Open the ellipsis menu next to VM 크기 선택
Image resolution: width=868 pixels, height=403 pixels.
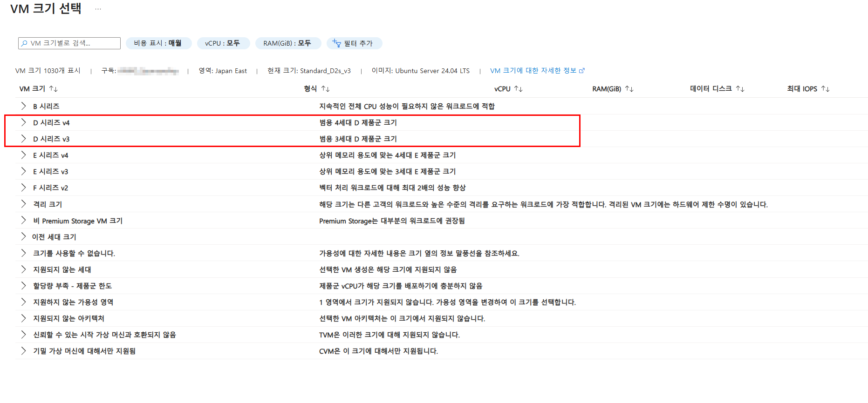pos(98,9)
